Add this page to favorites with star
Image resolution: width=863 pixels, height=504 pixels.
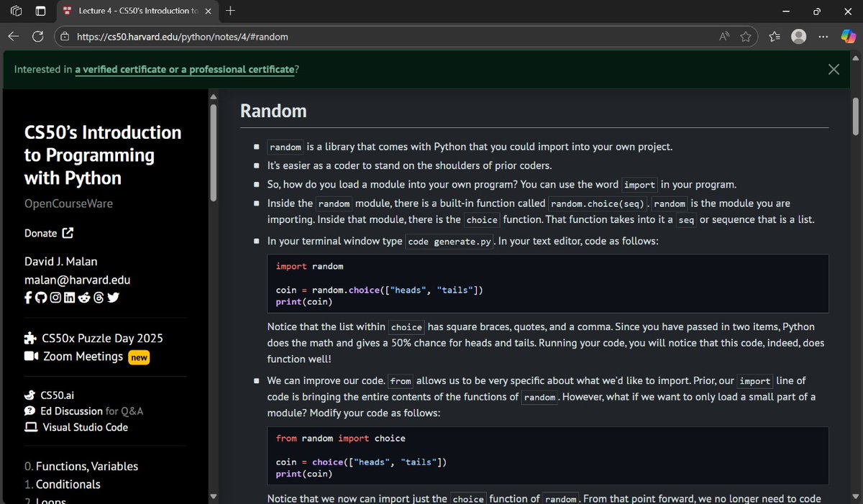(x=746, y=36)
